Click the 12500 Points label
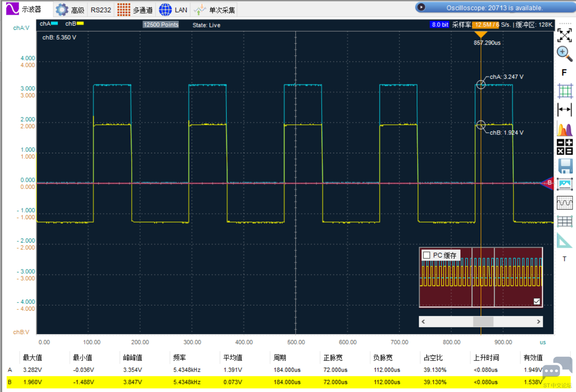This screenshot has height=392, width=576. point(161,25)
